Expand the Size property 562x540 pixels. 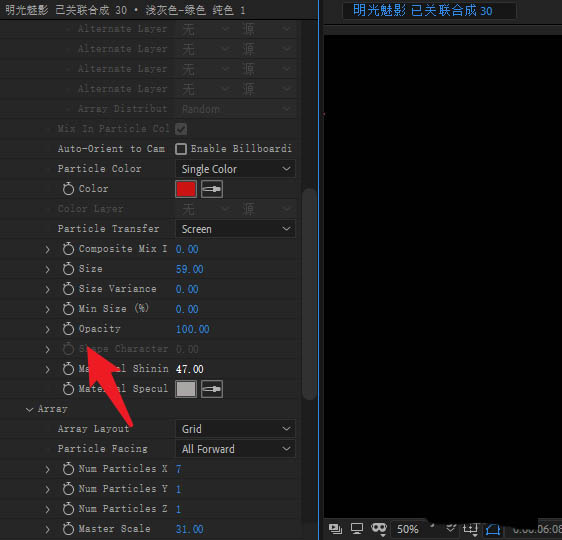pyautogui.click(x=47, y=269)
